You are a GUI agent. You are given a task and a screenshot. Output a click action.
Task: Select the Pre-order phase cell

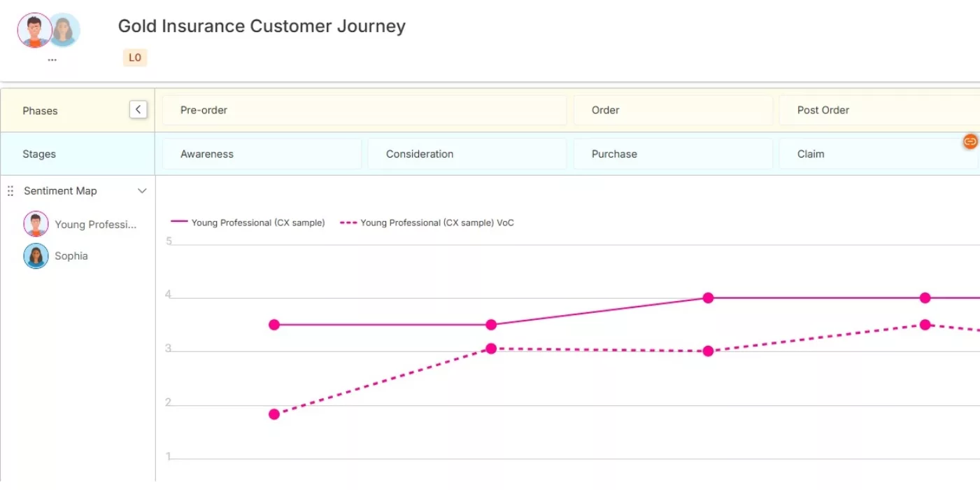(364, 110)
